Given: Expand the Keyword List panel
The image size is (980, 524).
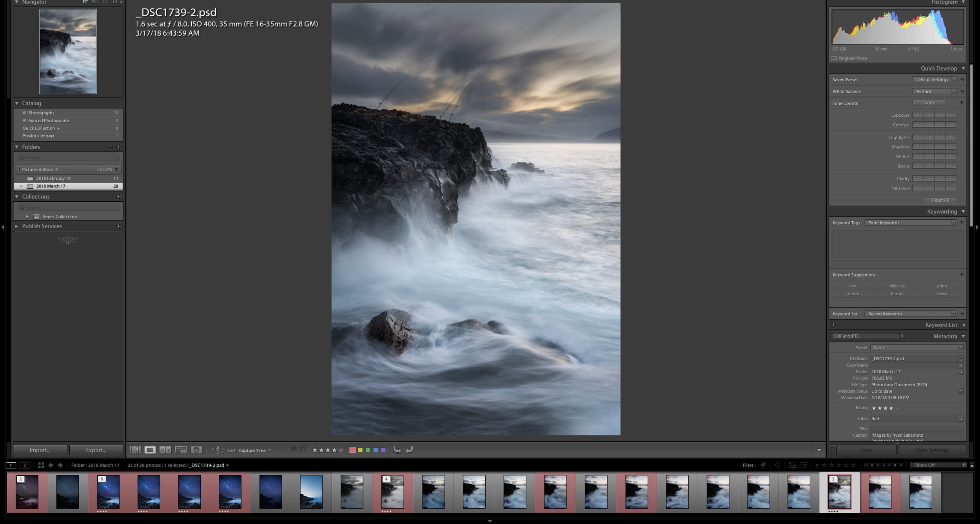Looking at the screenshot, I should coord(963,325).
